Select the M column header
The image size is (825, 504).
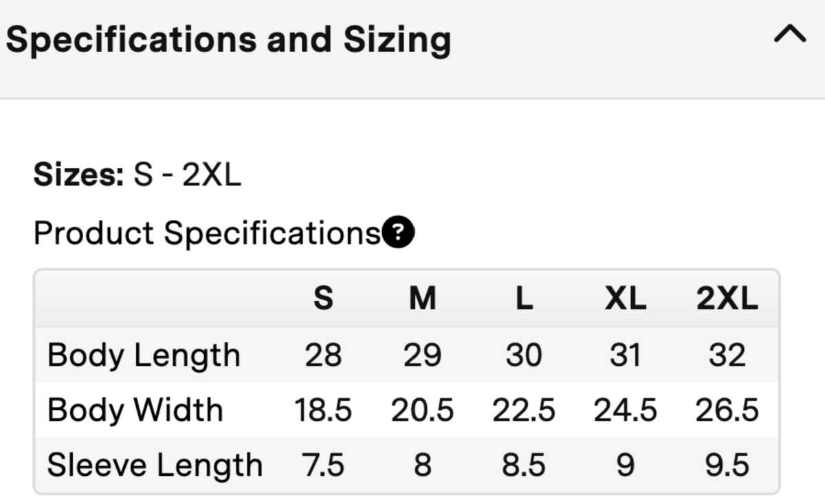point(422,298)
